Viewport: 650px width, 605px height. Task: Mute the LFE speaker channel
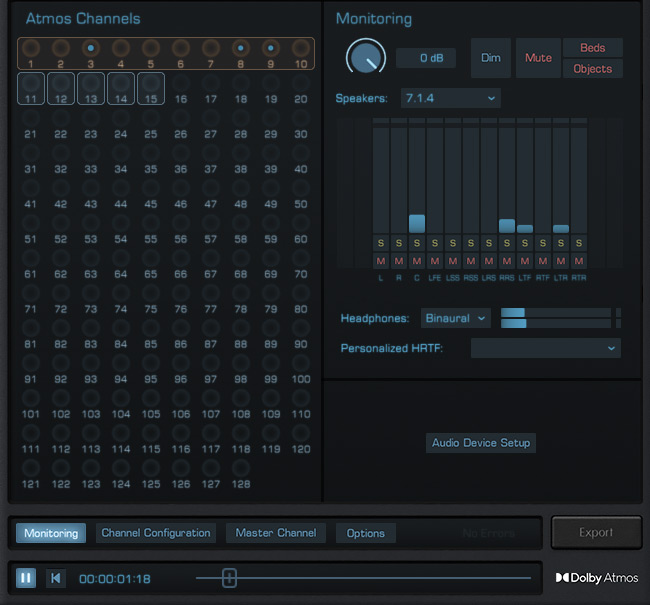point(434,261)
